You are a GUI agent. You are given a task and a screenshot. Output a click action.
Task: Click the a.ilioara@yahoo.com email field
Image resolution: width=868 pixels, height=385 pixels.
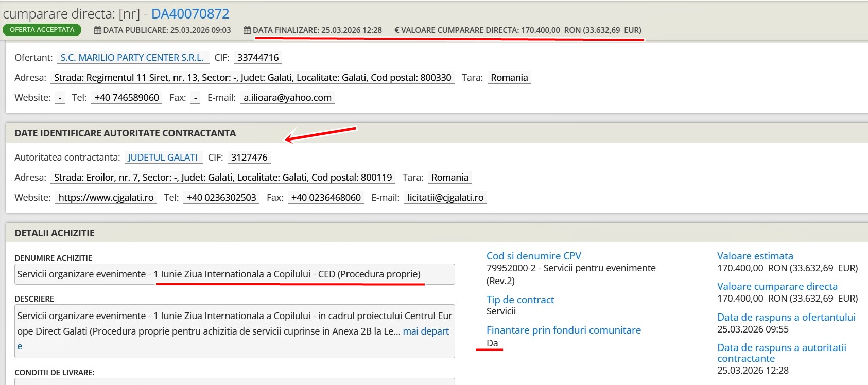coord(287,97)
